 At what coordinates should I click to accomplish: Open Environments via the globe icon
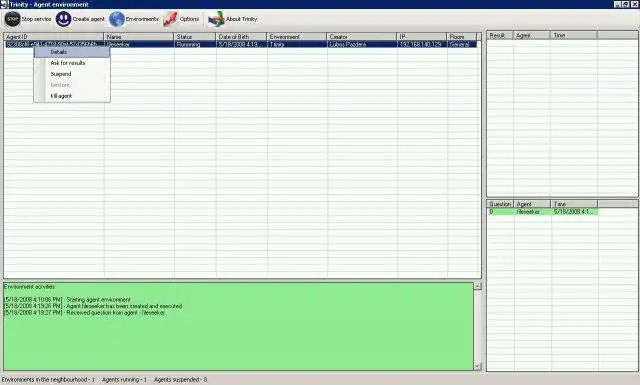pyautogui.click(x=117, y=19)
